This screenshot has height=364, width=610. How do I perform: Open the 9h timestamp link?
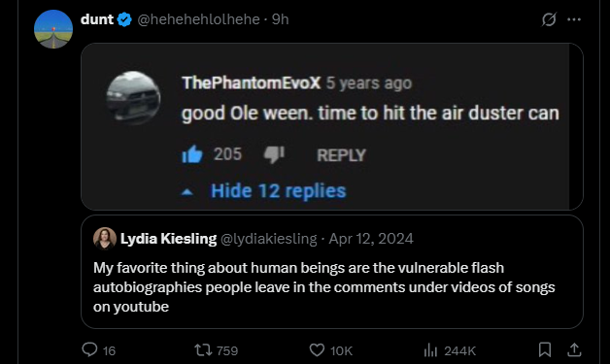(x=280, y=19)
